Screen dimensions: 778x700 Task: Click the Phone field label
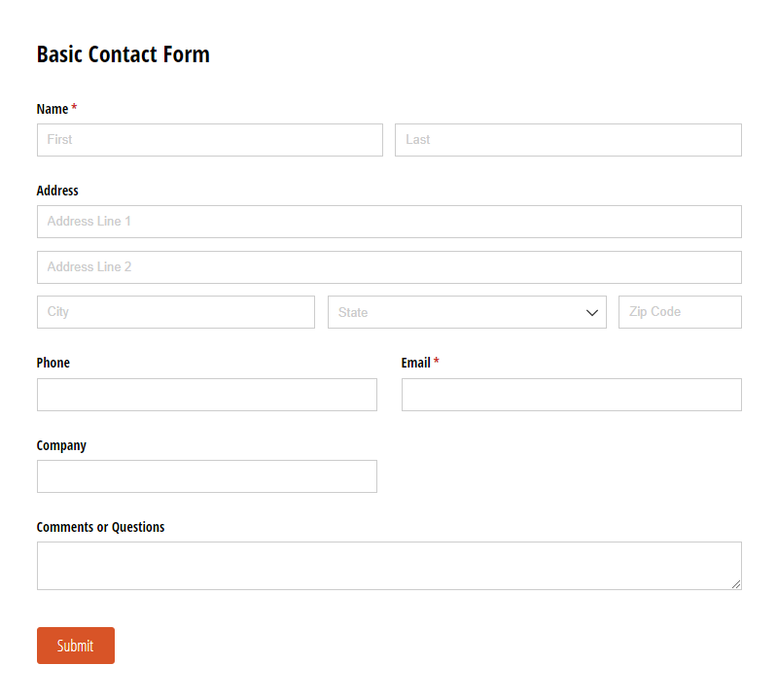53,363
